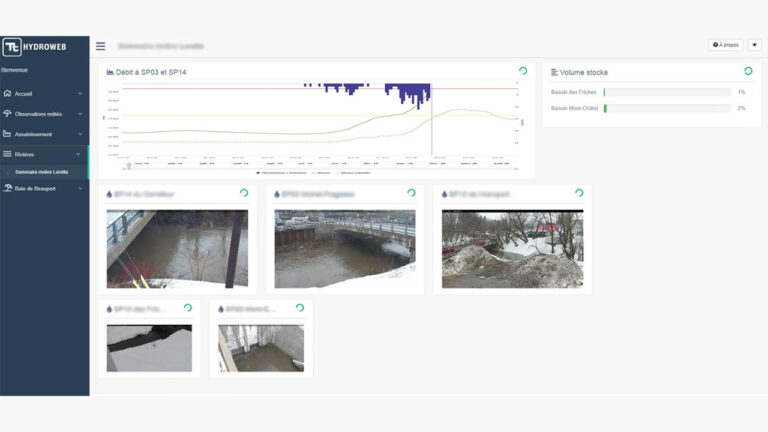Screen dimensions: 768x432
Task: Toggle the precipitation legend entry under chart
Action: [281, 173]
